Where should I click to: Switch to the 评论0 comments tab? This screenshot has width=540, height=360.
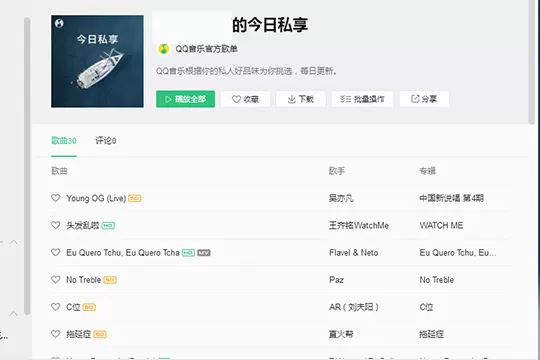pos(106,141)
